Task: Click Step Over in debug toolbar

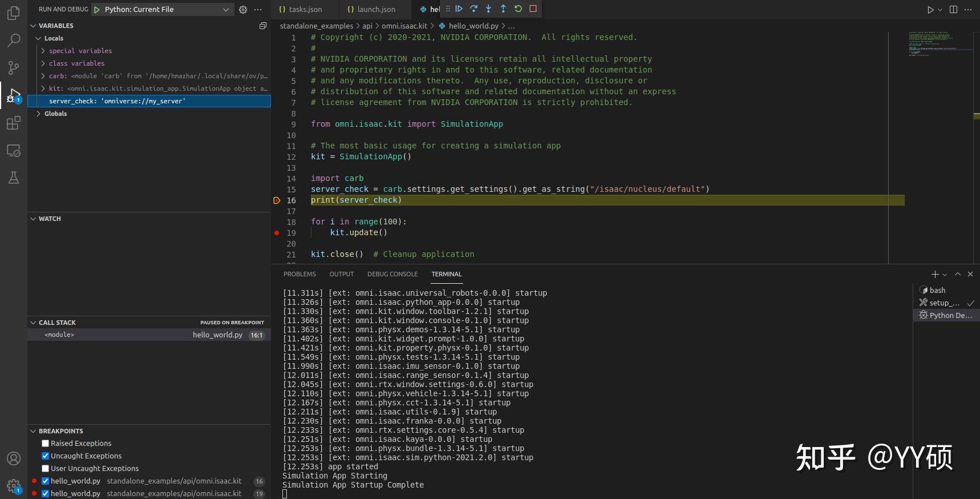Action: tap(473, 9)
